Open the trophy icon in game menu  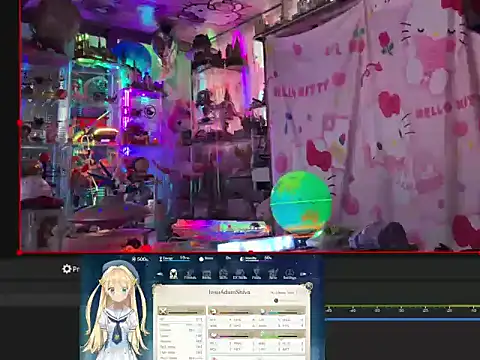256,274
